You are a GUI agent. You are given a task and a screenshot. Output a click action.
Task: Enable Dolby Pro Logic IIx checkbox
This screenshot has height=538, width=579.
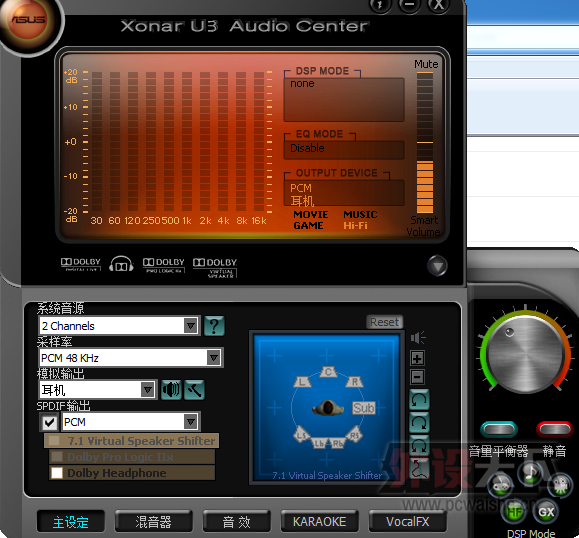(x=56, y=457)
